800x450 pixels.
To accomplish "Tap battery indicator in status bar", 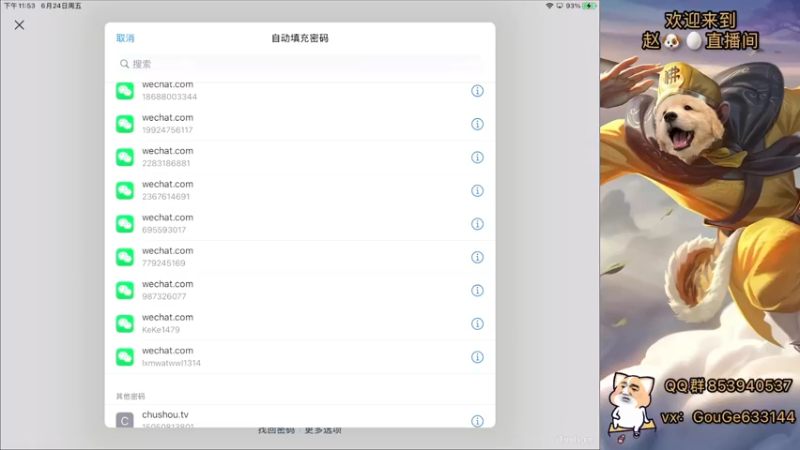I will (589, 6).
